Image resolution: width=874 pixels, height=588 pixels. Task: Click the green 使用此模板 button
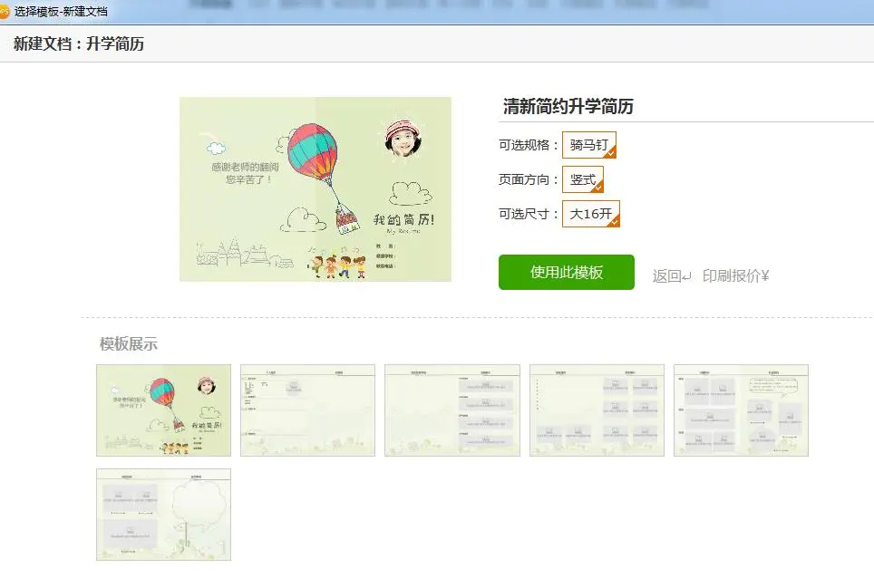click(566, 272)
